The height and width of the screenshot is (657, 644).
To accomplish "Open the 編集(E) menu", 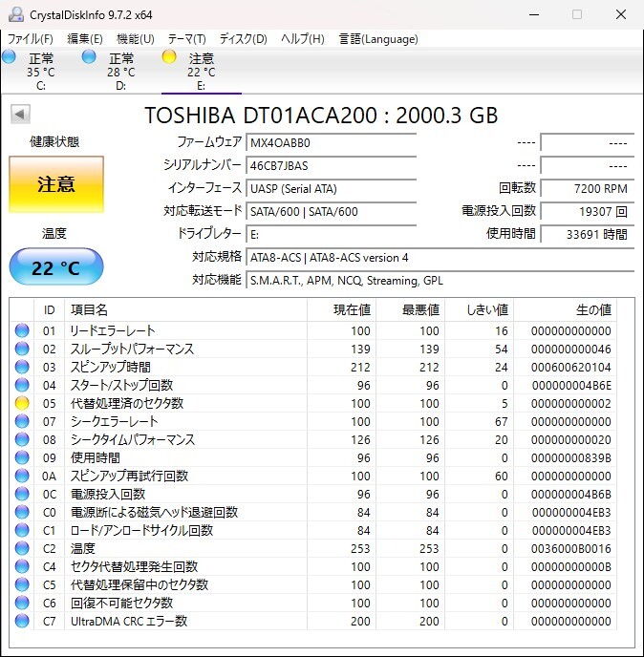I will 85,39.
